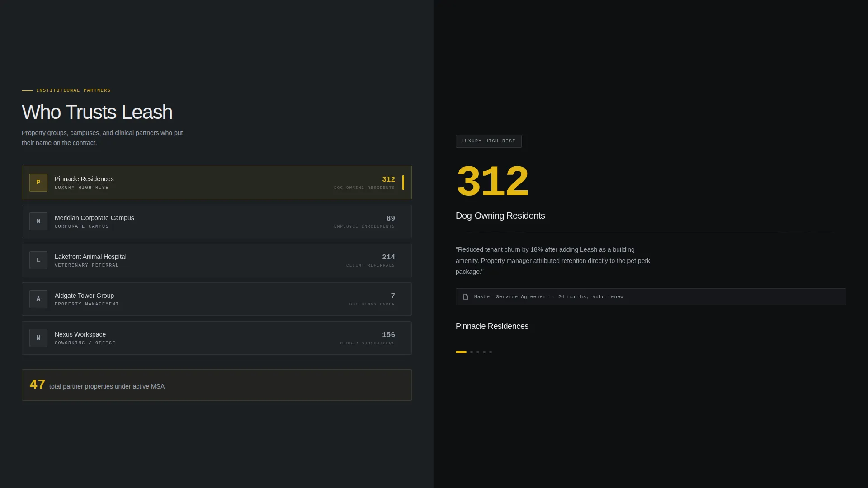Click the active first carousel indicator bar

(x=461, y=352)
